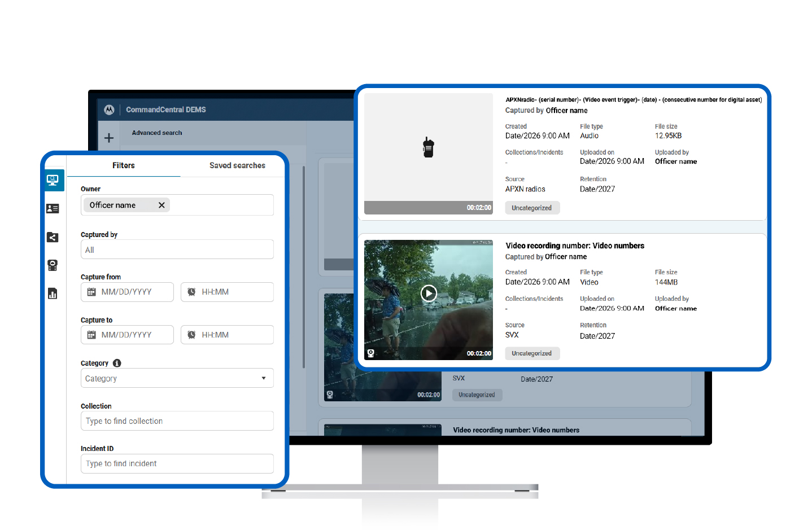
Task: Open the ID card sidebar icon
Action: click(53, 209)
